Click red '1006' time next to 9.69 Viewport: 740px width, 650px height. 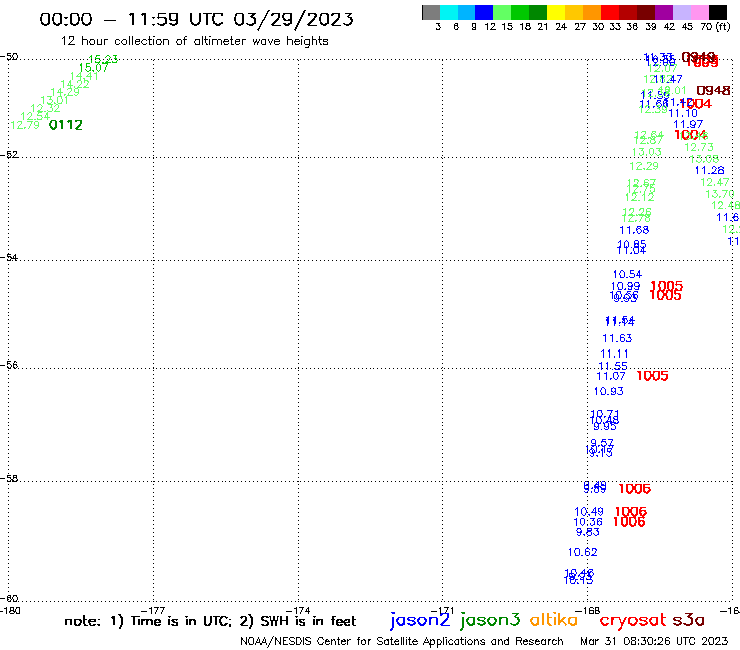click(634, 489)
